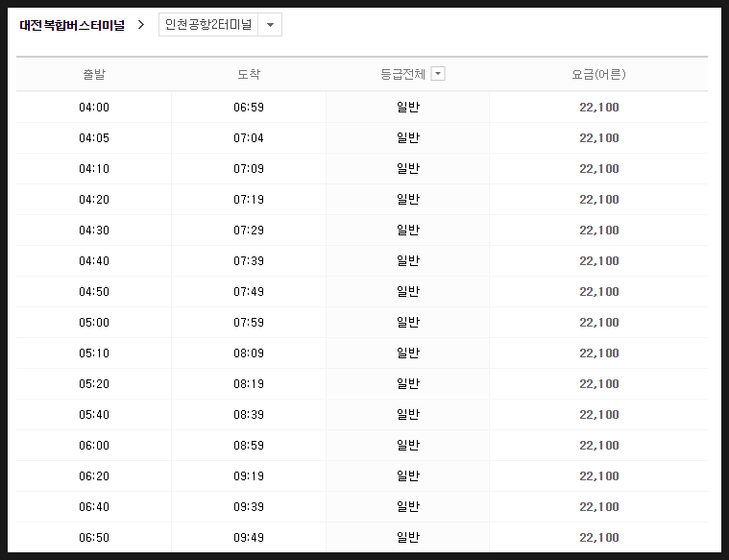Click the 07:59 arrival time
The height and width of the screenshot is (560, 729).
(249, 323)
